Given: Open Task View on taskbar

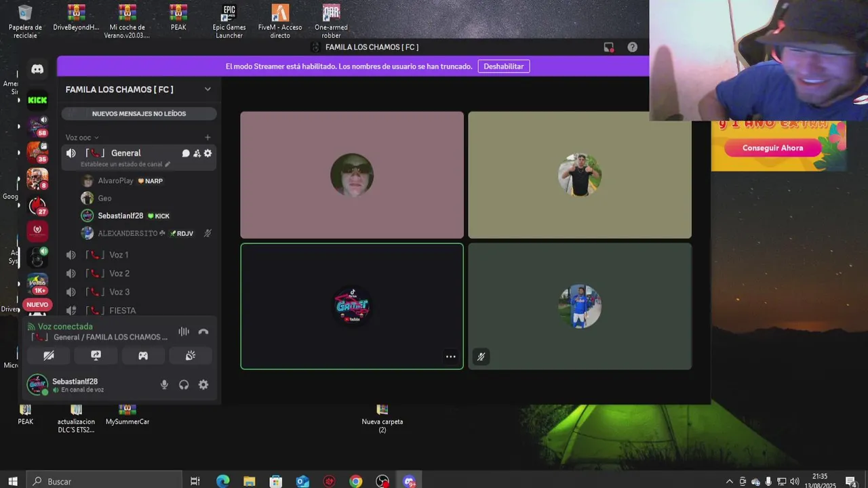Looking at the screenshot, I should pyautogui.click(x=195, y=481).
